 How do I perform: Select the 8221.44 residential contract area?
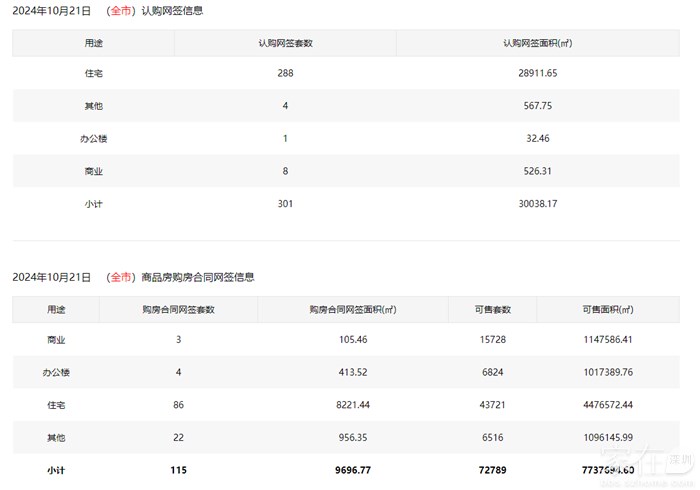coord(352,405)
